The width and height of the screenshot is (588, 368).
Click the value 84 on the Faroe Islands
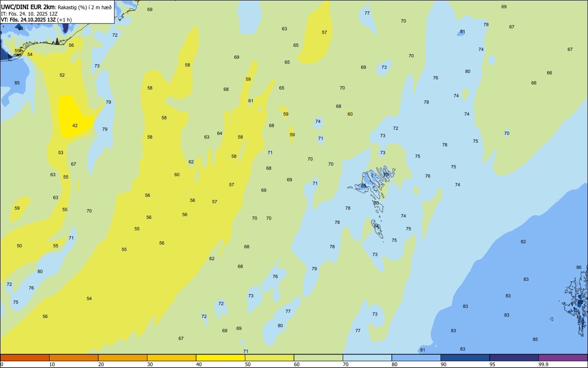coord(376,226)
